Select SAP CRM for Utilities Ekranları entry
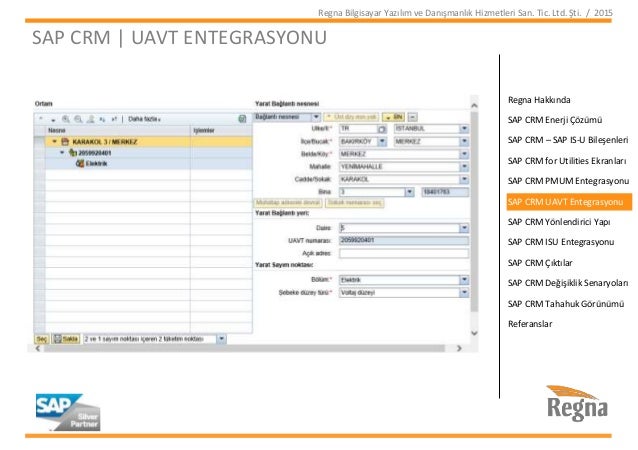Screen dimensions: 638x450 pos(567,161)
